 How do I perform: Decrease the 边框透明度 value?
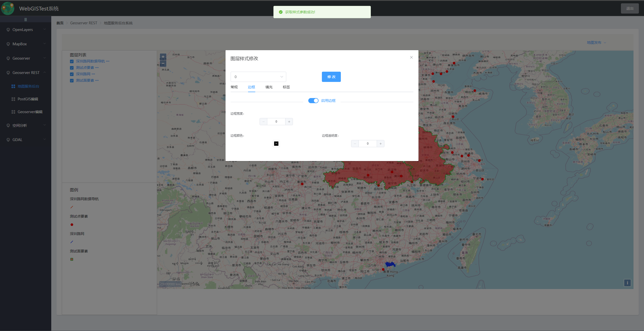pyautogui.click(x=355, y=144)
